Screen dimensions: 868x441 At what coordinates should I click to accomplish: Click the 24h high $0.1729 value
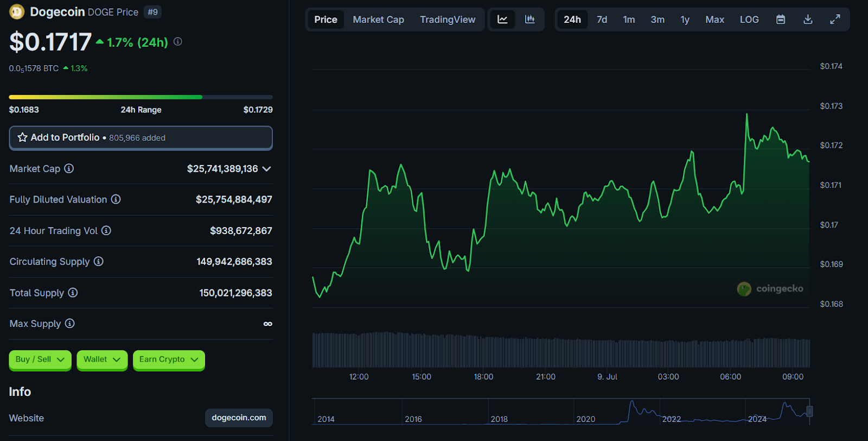(258, 110)
